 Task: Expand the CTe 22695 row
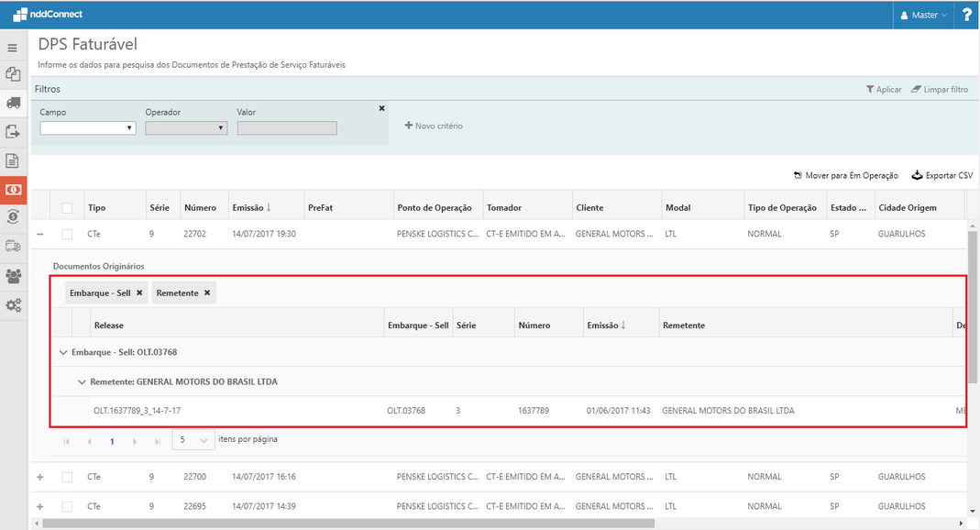(x=39, y=506)
